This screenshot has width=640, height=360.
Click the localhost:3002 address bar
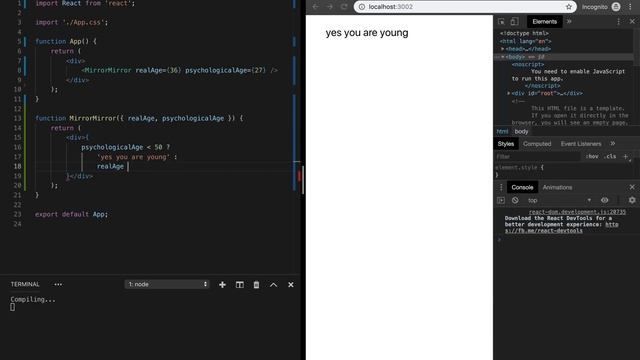[x=465, y=7]
